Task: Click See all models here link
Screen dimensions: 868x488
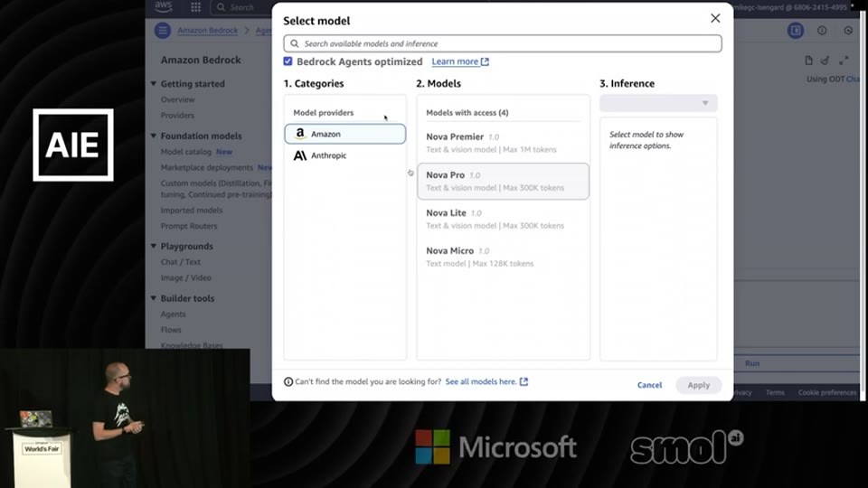Action: [x=486, y=381]
